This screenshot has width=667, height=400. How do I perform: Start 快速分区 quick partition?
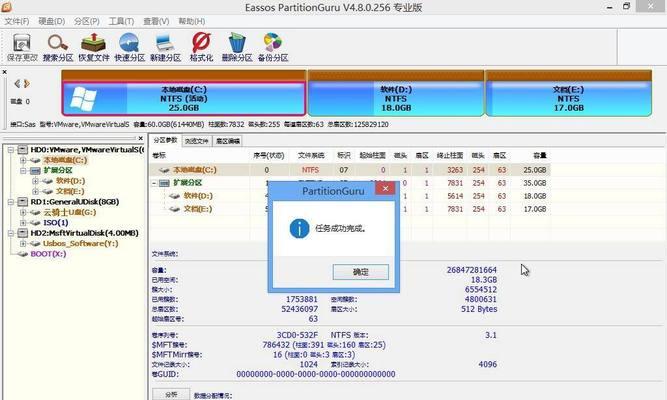129,48
